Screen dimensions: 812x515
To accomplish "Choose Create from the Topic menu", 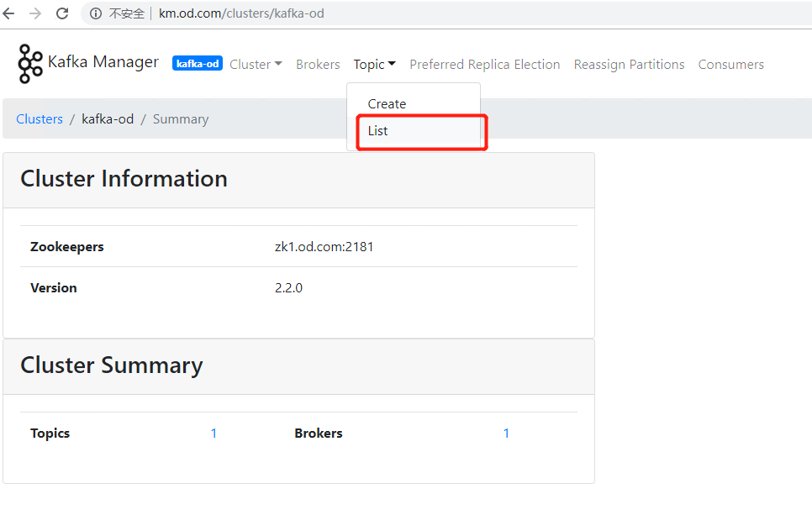I will pyautogui.click(x=387, y=104).
